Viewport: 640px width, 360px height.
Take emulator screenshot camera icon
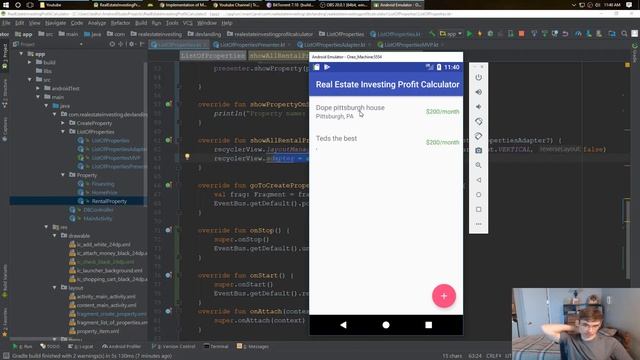(478, 151)
